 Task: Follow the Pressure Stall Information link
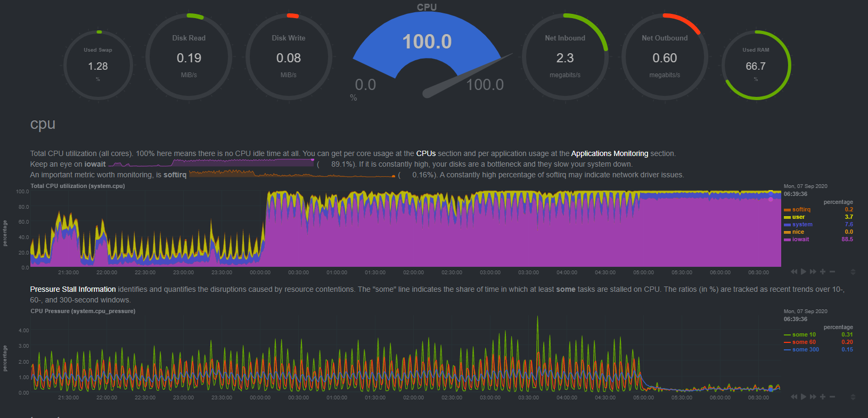73,289
